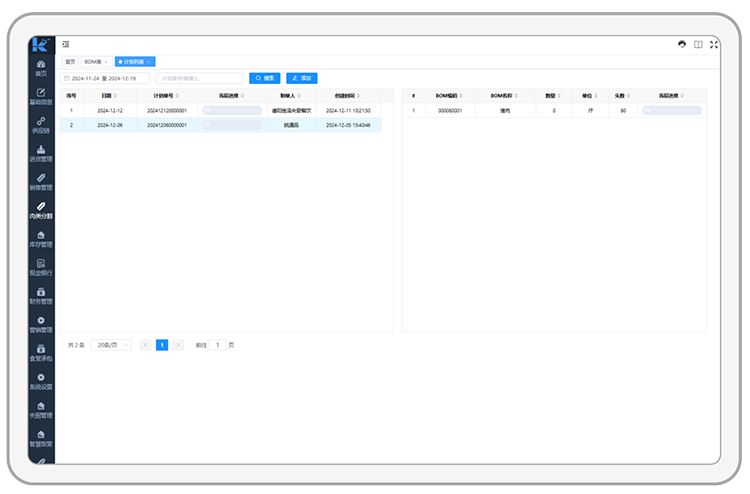The width and height of the screenshot is (750, 494).
Task: Go to the next page with right arrow
Action: tap(178, 345)
